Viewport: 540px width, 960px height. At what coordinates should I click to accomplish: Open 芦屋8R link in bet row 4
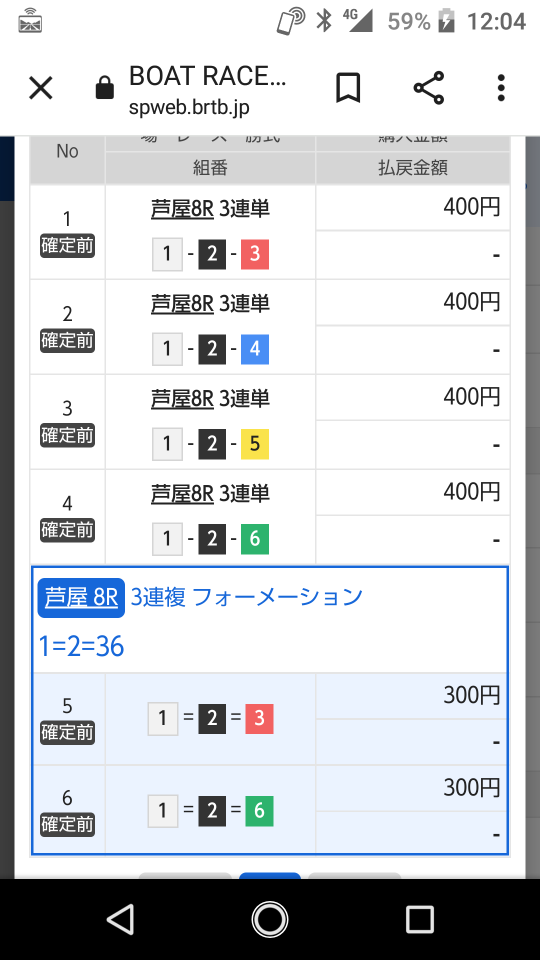coord(182,493)
